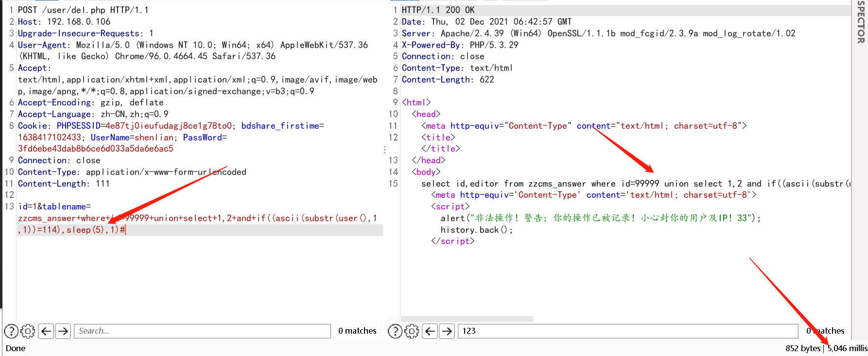The width and height of the screenshot is (868, 356).
Task: Click the id=1&tablename= body parameter
Action: (x=54, y=206)
